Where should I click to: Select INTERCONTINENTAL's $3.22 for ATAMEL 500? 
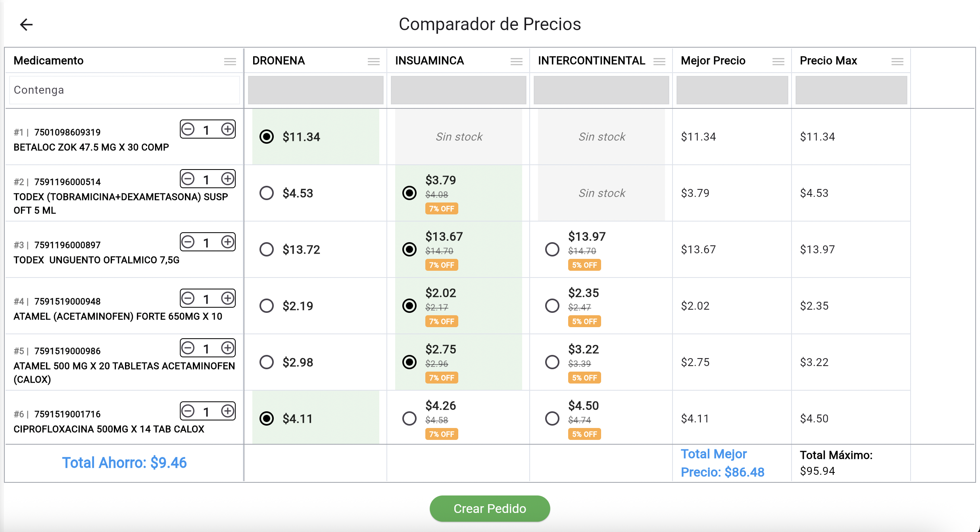(552, 362)
